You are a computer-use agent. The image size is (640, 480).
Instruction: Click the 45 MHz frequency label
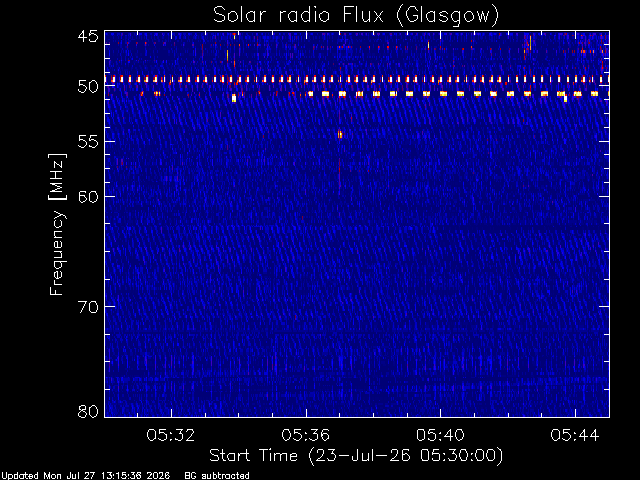[88, 36]
